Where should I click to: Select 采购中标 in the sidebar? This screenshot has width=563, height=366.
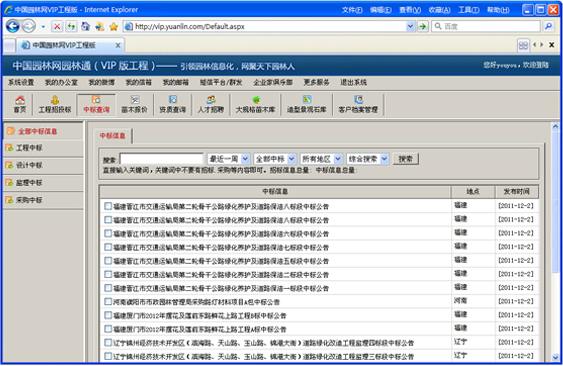(43, 200)
